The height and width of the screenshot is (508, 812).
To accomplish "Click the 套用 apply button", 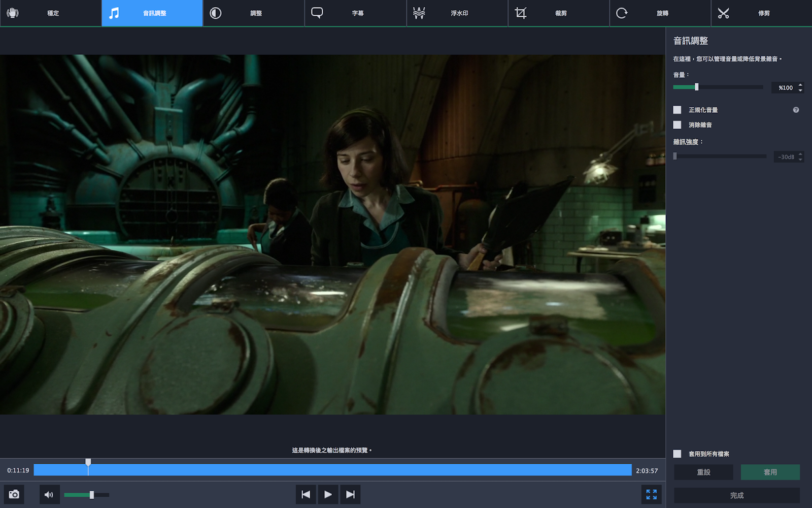I will 770,472.
